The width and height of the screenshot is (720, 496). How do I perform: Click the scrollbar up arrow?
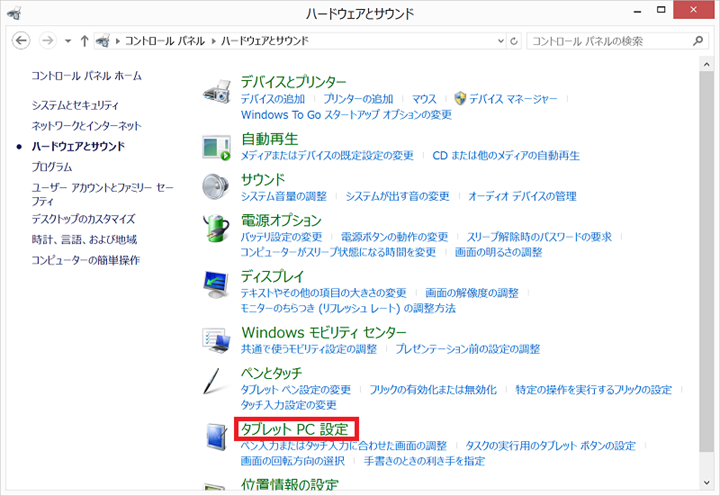point(706,64)
